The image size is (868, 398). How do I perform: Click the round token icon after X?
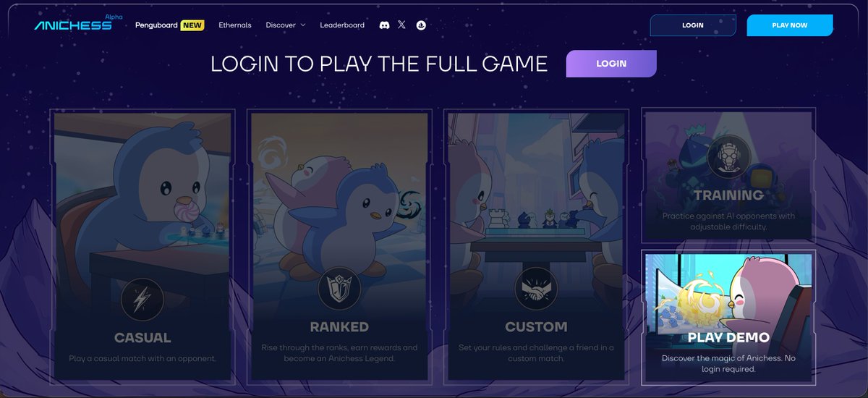[x=421, y=25]
